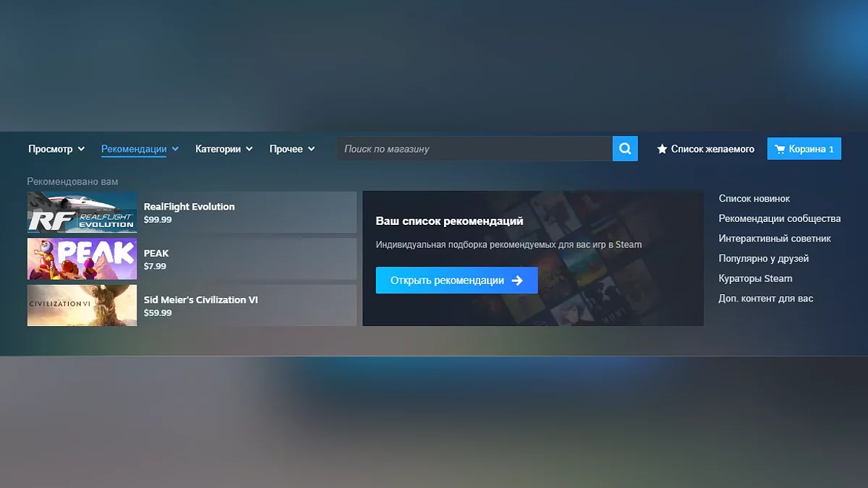Expand the Прочее dropdown chevron

point(311,149)
